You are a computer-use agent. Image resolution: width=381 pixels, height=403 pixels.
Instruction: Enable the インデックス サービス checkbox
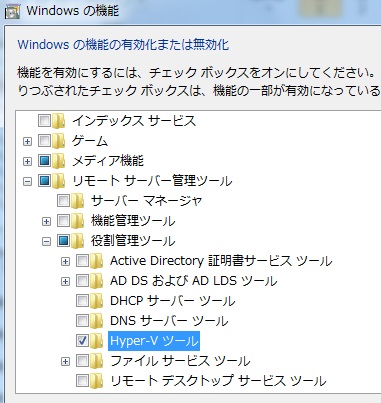pyautogui.click(x=44, y=120)
